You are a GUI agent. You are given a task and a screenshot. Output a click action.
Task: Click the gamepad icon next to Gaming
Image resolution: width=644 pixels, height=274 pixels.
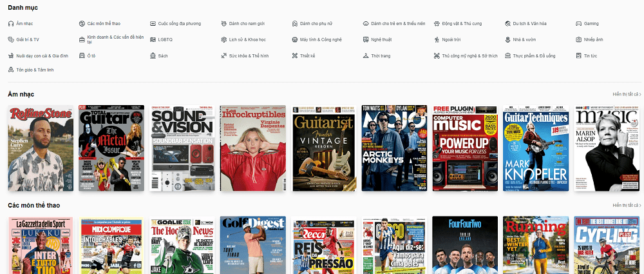point(578,23)
